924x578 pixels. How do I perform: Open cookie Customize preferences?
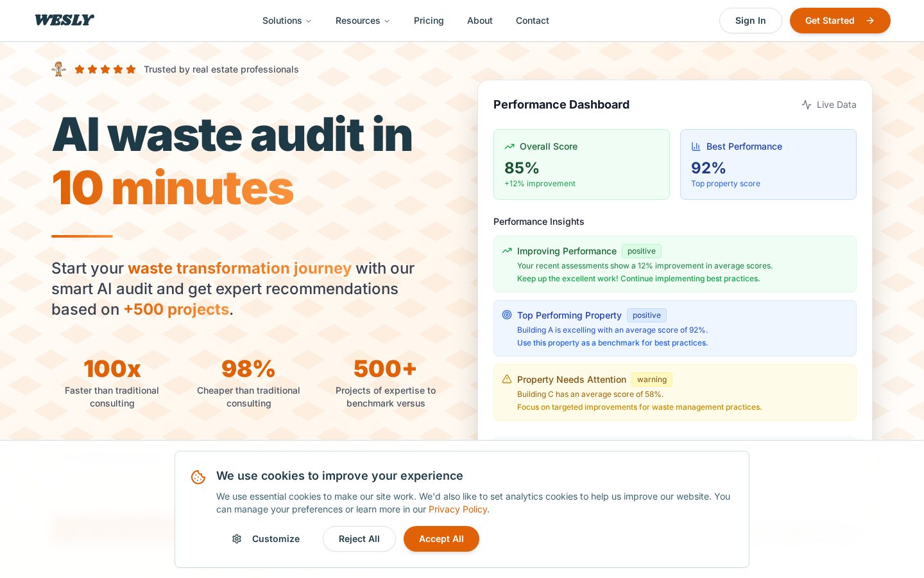coord(266,539)
